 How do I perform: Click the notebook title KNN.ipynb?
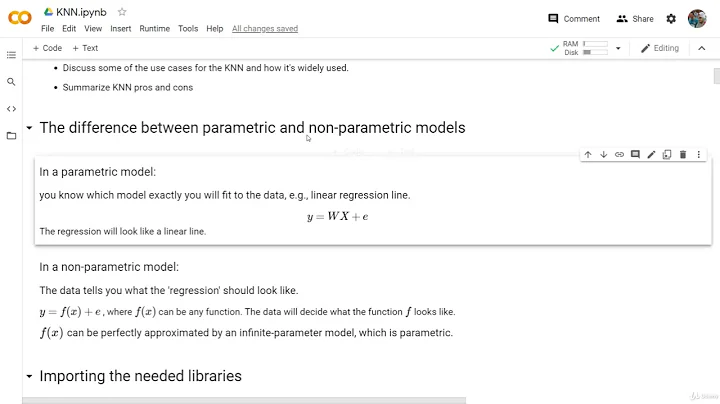point(81,12)
